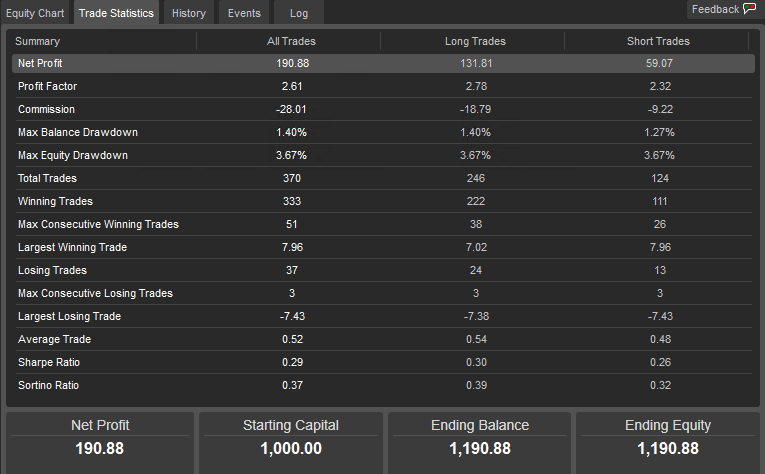
Task: Click Long Trades largest winning trade 7.02
Action: pyautogui.click(x=476, y=247)
